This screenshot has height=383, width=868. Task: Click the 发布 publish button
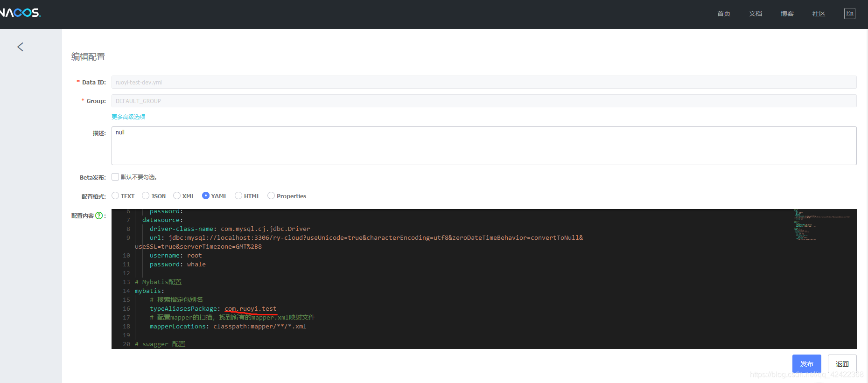coord(807,364)
